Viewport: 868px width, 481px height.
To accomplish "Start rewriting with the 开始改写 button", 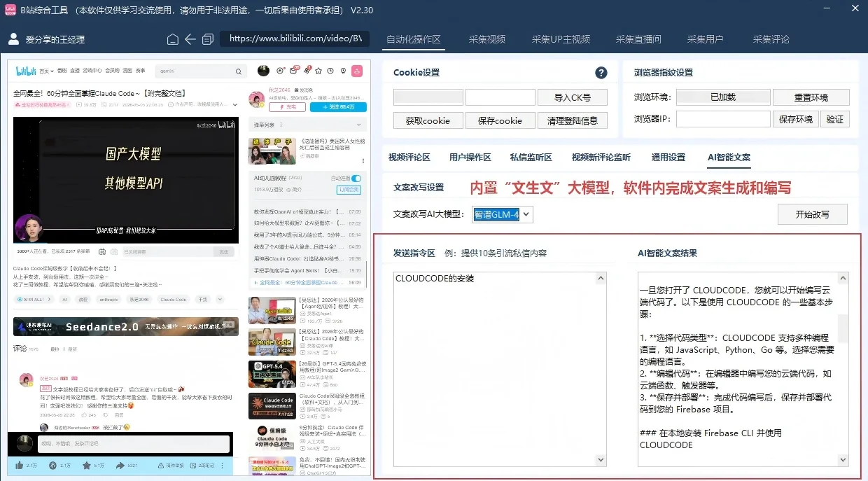I will 812,214.
